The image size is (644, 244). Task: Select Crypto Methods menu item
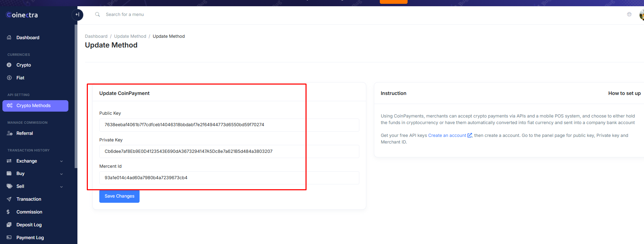point(35,106)
